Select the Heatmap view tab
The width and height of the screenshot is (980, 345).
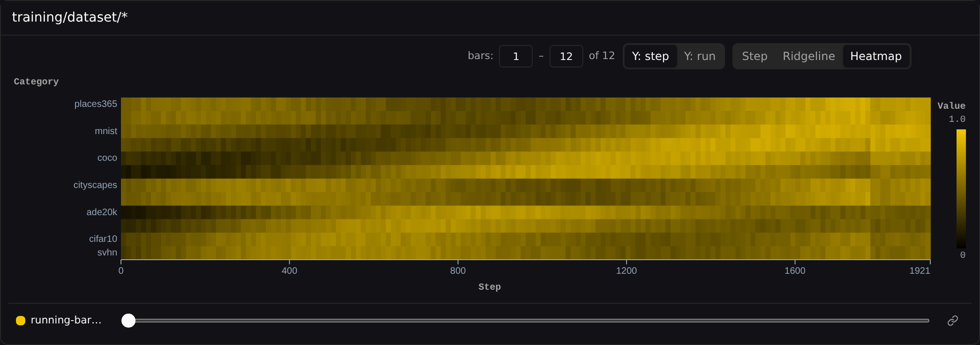876,56
